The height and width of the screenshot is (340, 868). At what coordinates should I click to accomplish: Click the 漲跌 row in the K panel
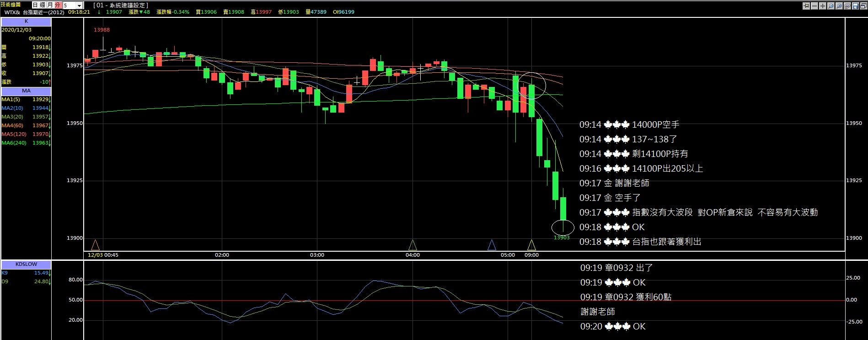26,82
